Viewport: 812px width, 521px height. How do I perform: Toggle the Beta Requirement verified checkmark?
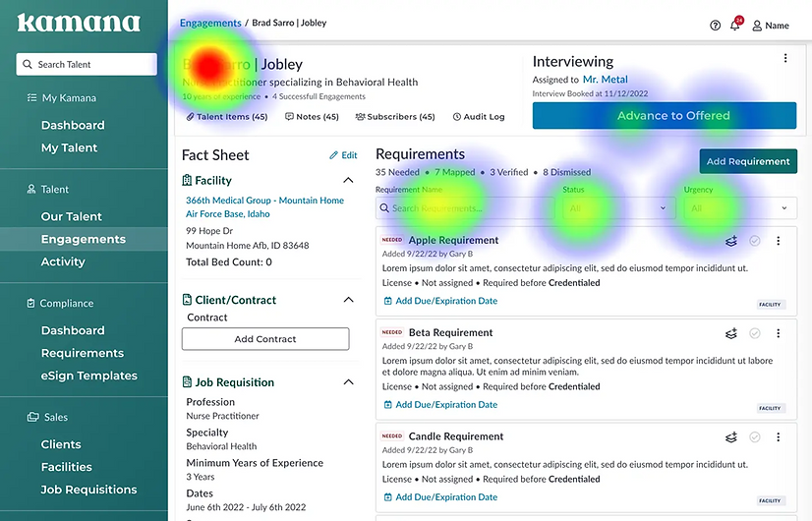(x=755, y=333)
